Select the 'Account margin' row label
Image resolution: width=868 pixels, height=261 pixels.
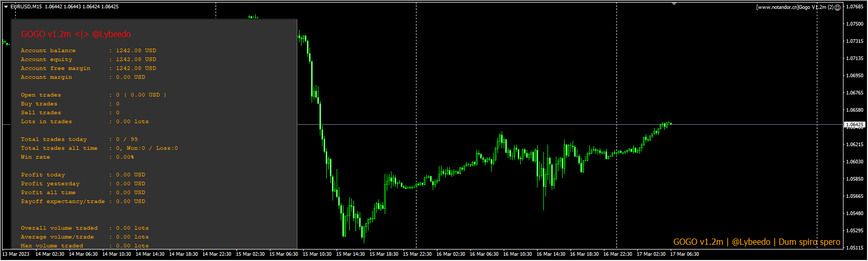(x=46, y=77)
